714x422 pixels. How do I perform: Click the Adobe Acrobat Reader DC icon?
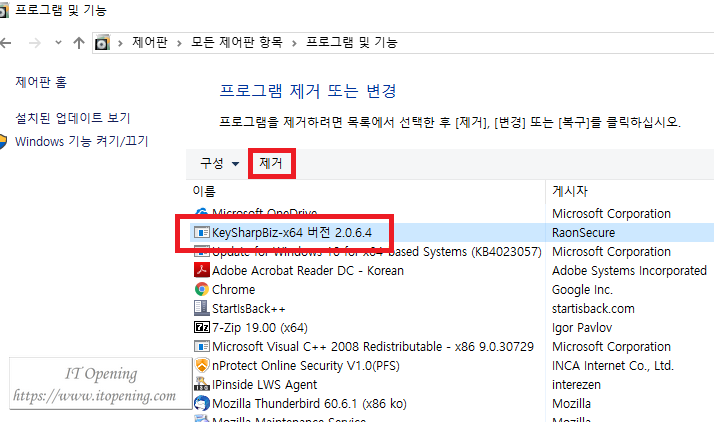point(202,270)
